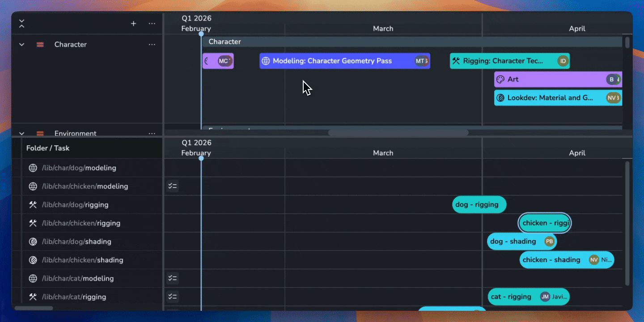Click the spiral icon on the Lookdev task bar
Image resolution: width=644 pixels, height=322 pixels.
click(500, 97)
